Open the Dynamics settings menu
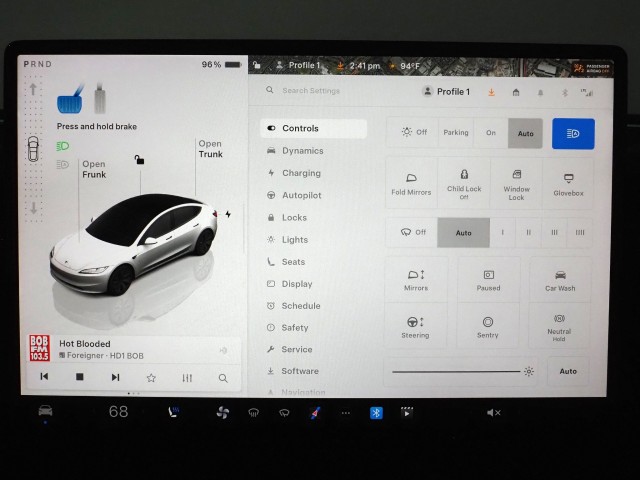 pos(302,151)
